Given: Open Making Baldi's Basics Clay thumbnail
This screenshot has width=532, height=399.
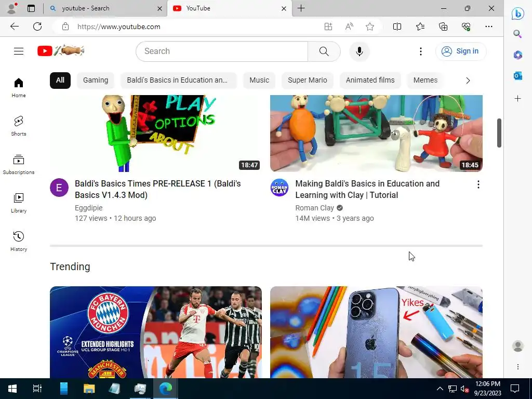Looking at the screenshot, I should pyautogui.click(x=376, y=134).
